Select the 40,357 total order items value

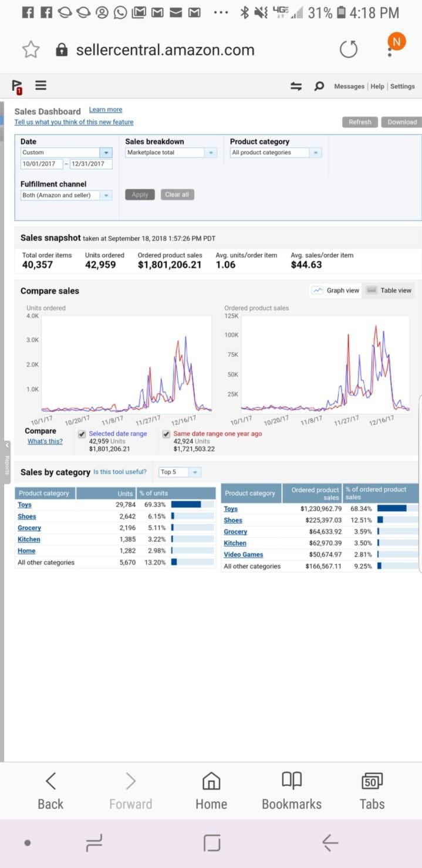[38, 265]
